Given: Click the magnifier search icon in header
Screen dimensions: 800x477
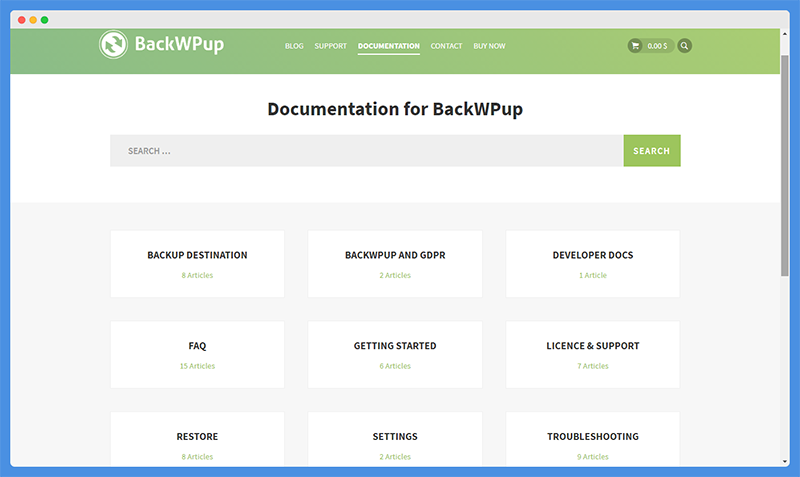Looking at the screenshot, I should [685, 46].
